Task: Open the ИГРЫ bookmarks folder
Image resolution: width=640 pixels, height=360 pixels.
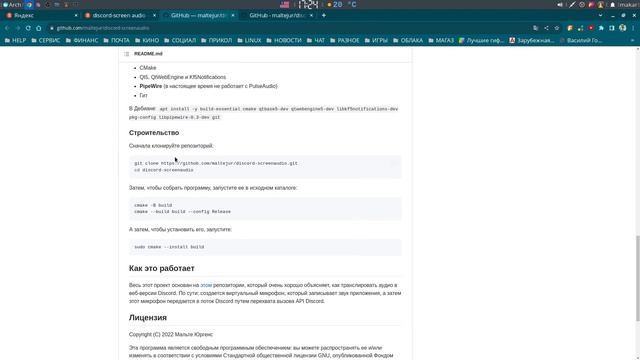Action: coord(376,40)
